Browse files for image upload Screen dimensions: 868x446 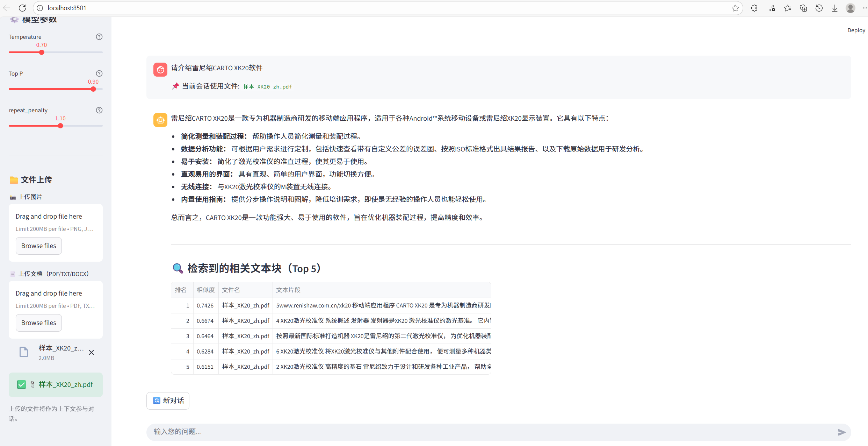pyautogui.click(x=39, y=246)
